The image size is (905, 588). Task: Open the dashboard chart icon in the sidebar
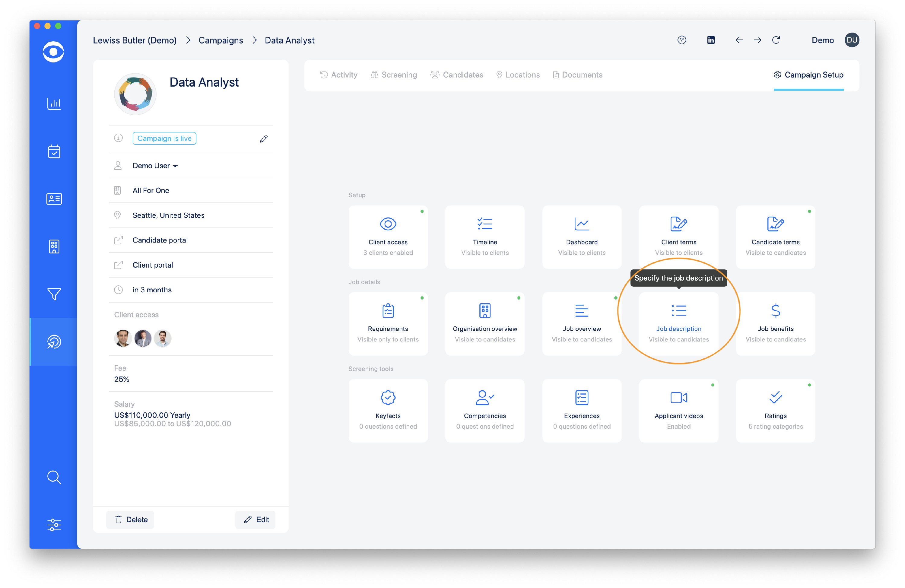54,103
